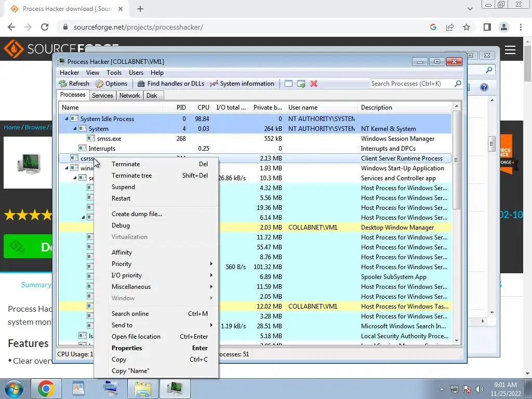Screen dimensions: 532x399
Task: Click the Chrome address bar URL
Action: pos(138,27)
